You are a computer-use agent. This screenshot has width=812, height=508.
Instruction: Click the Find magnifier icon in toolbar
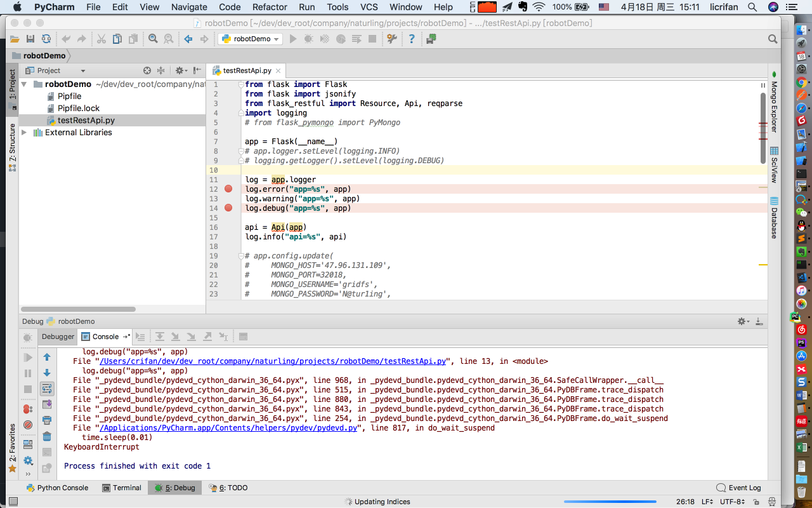point(153,39)
